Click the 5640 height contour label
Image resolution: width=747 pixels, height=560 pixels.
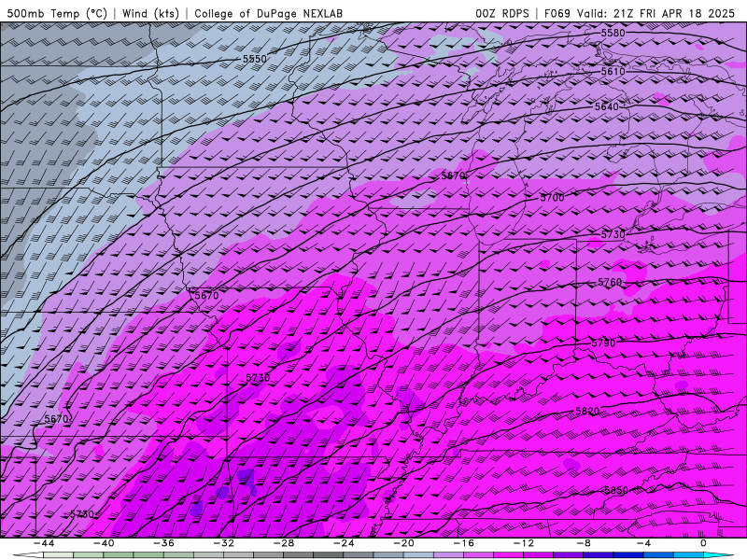606,106
